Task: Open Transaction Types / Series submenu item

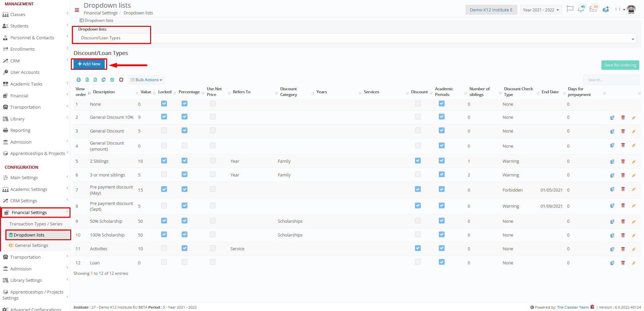Action: (36, 224)
